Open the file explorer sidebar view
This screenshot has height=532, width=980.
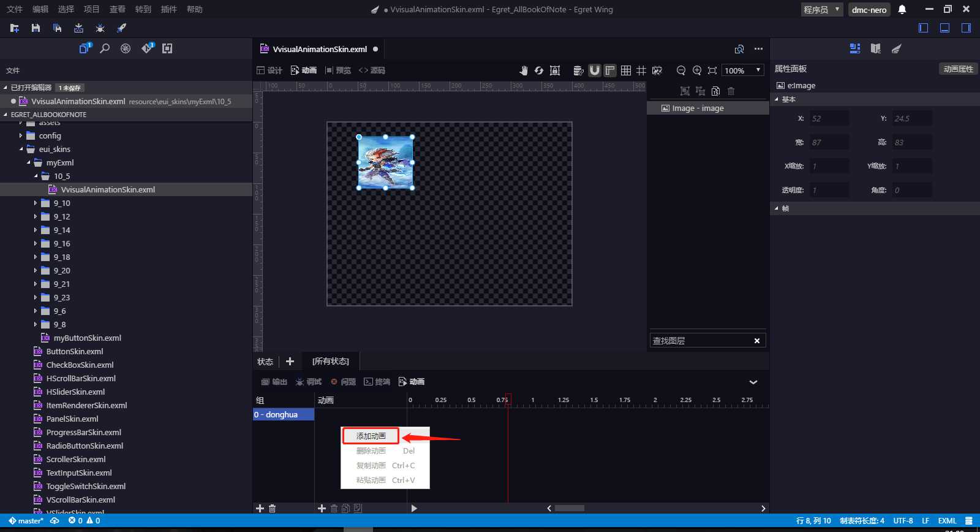[x=85, y=48]
